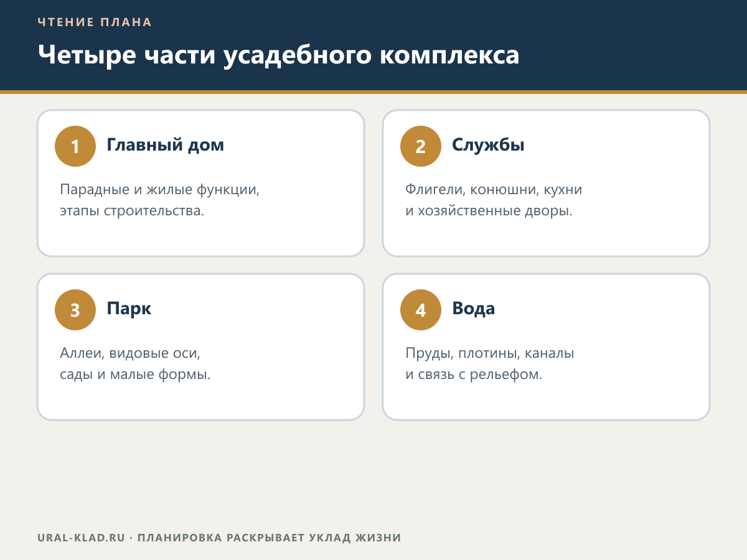The height and width of the screenshot is (560, 747).
Task: Click the number 1 circle badge
Action: coord(75,146)
